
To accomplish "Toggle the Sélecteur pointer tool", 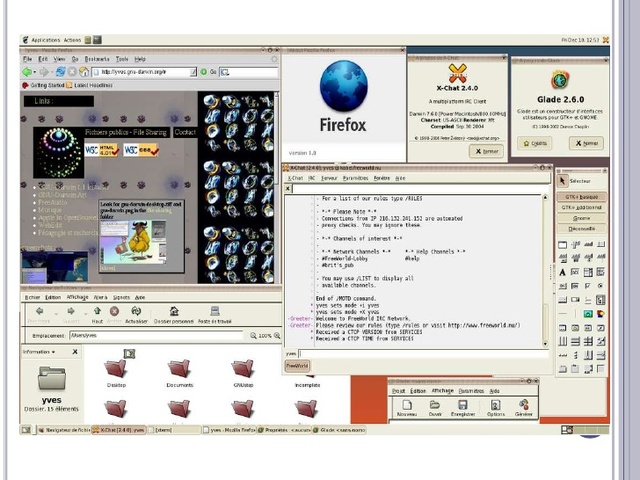I will click(562, 181).
